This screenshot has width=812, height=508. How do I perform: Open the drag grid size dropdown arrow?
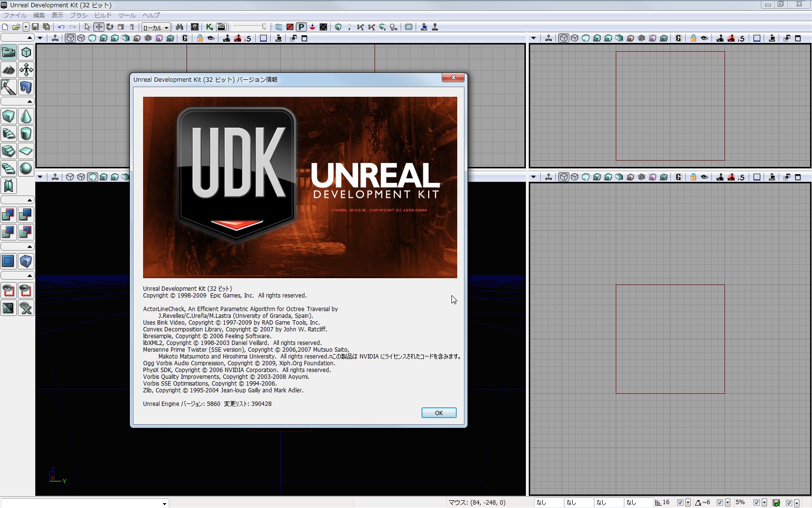pos(688,503)
